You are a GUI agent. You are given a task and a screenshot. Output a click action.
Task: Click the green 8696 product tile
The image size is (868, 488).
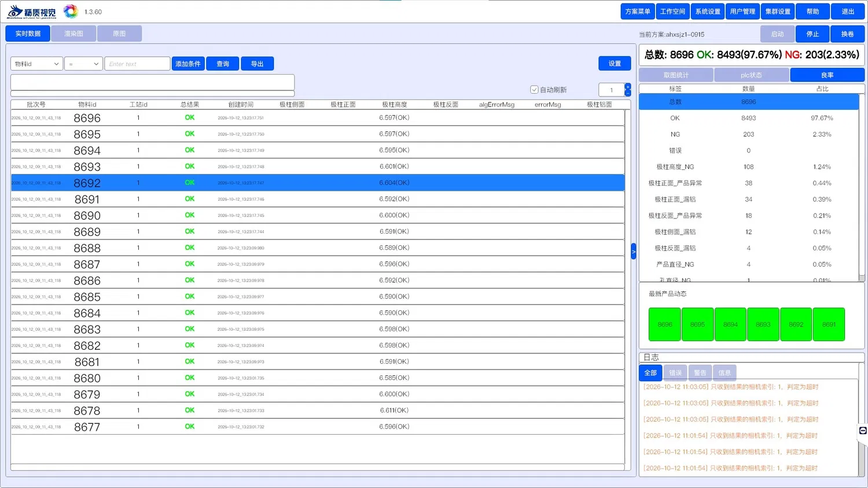665,324
